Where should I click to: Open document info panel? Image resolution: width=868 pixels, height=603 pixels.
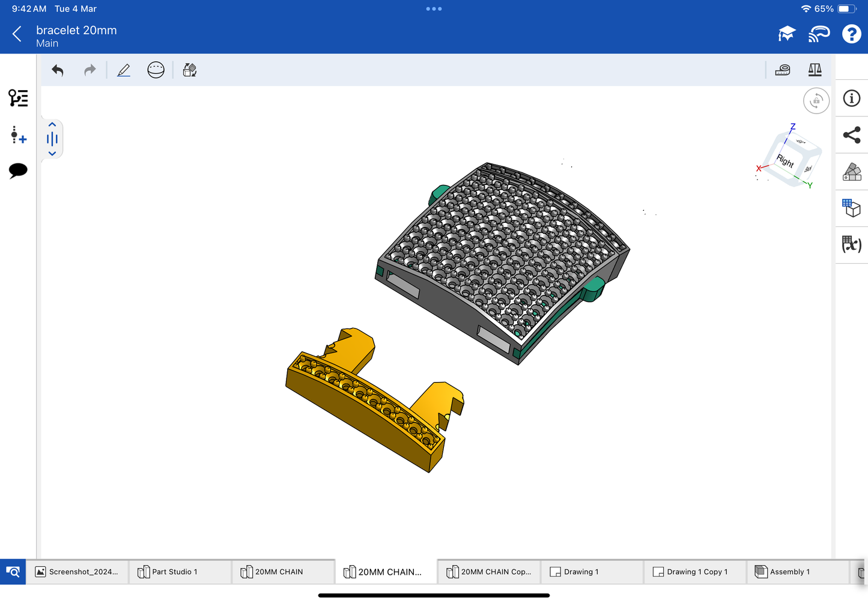[851, 98]
